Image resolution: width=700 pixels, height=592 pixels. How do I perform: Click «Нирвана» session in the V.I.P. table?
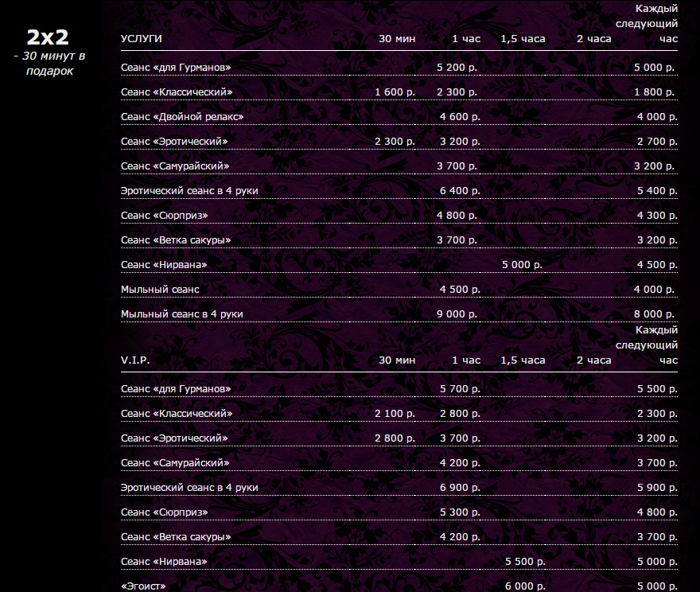click(164, 562)
